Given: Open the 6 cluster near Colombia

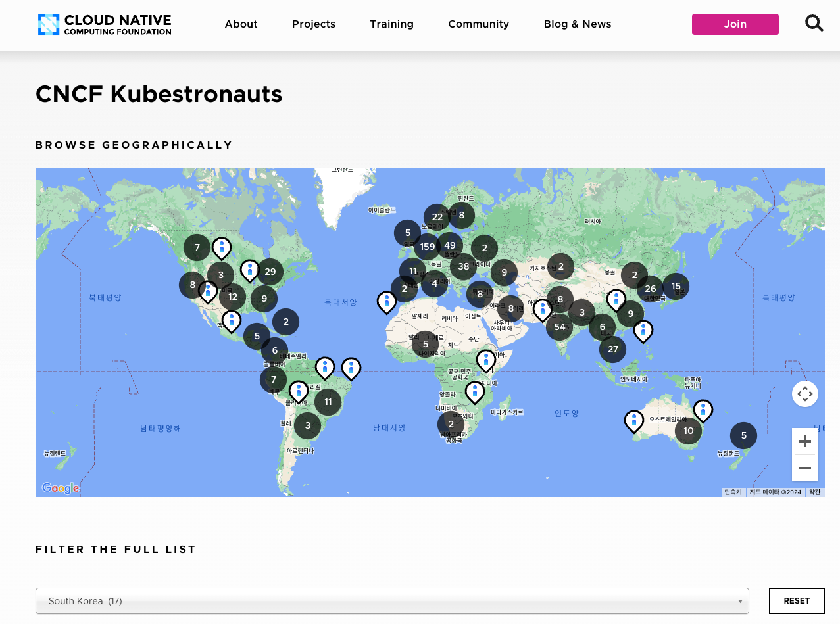Looking at the screenshot, I should [275, 350].
